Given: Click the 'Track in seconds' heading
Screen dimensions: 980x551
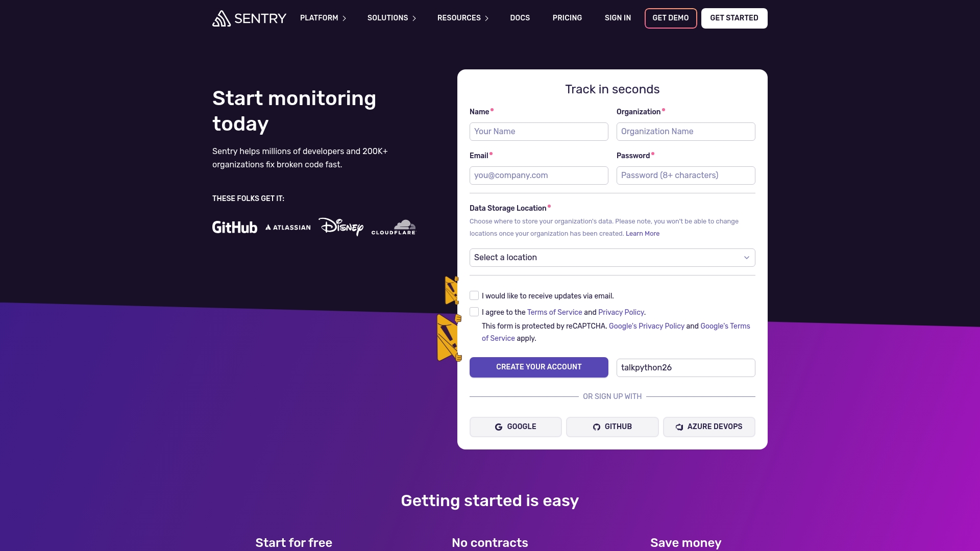Looking at the screenshot, I should [612, 89].
